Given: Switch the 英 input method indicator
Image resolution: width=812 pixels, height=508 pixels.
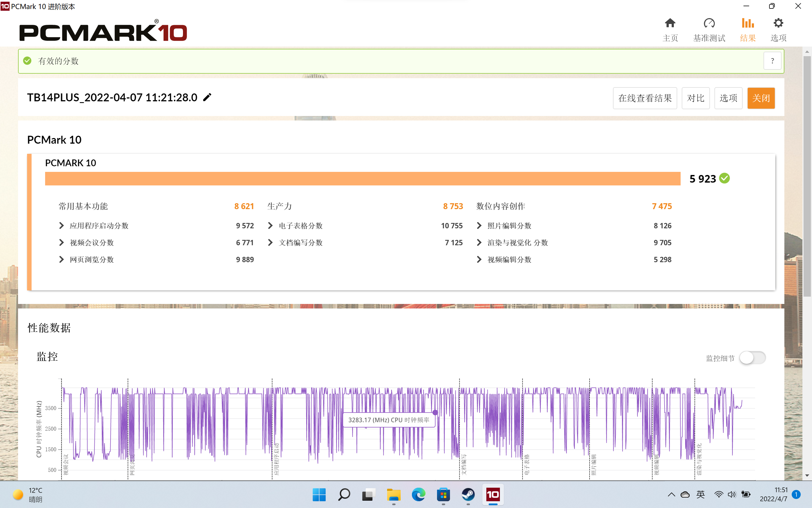Looking at the screenshot, I should [701, 494].
